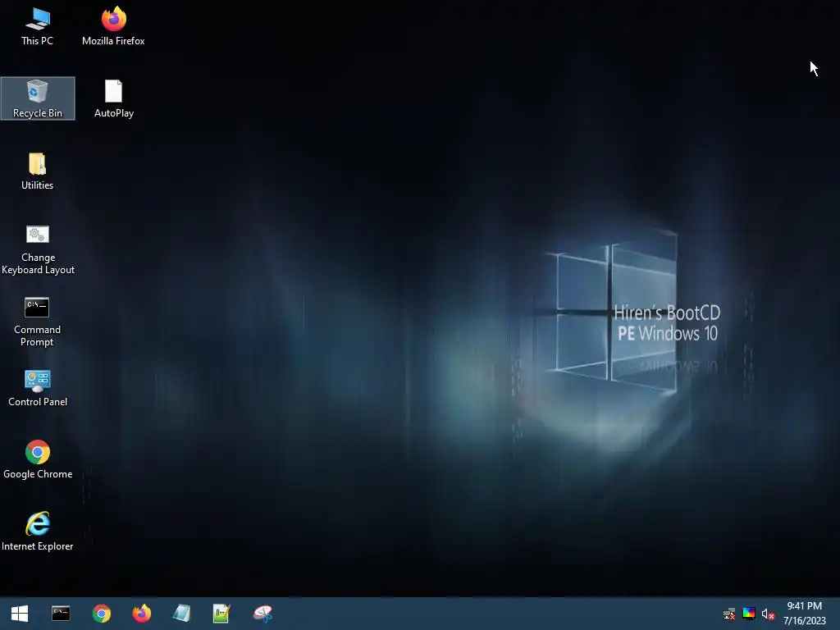Click the green notepad taskbar icon

[221, 614]
